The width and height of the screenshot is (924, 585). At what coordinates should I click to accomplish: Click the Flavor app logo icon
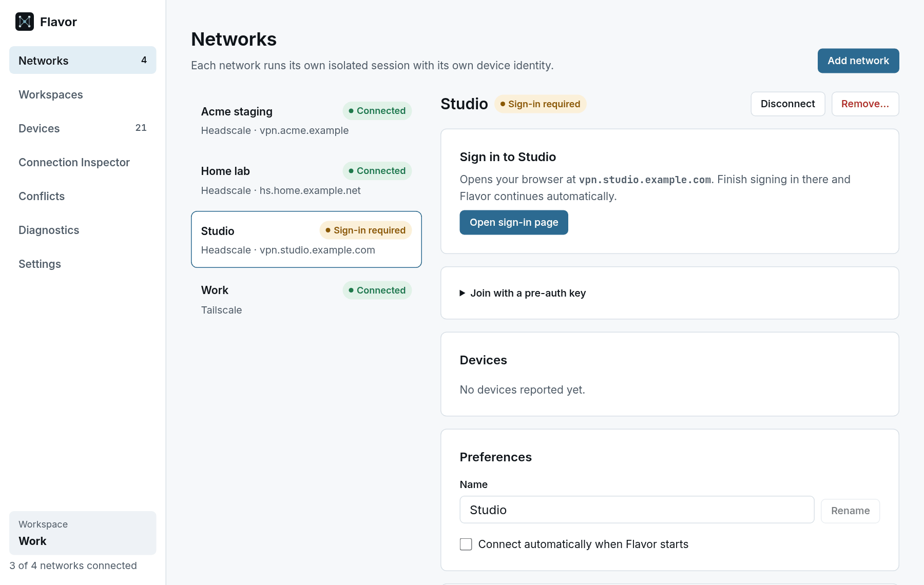click(25, 22)
